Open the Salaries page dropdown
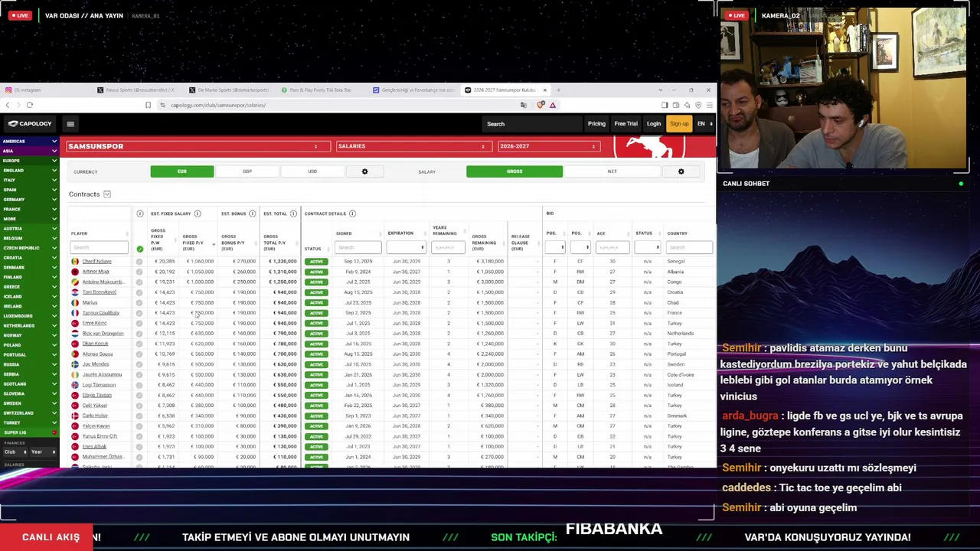 [413, 146]
